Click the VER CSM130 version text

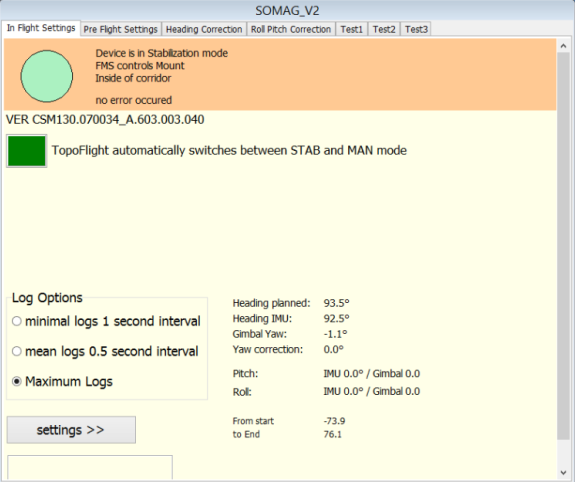click(105, 120)
